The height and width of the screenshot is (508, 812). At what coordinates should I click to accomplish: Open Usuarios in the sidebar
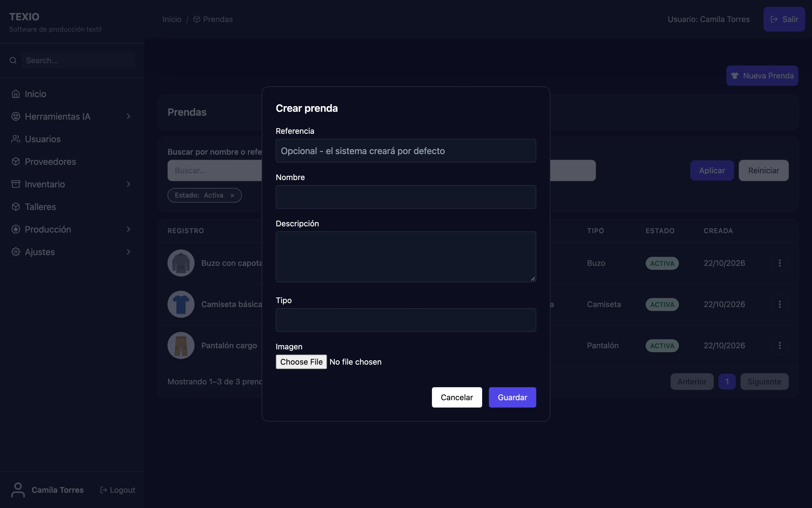pos(72,139)
